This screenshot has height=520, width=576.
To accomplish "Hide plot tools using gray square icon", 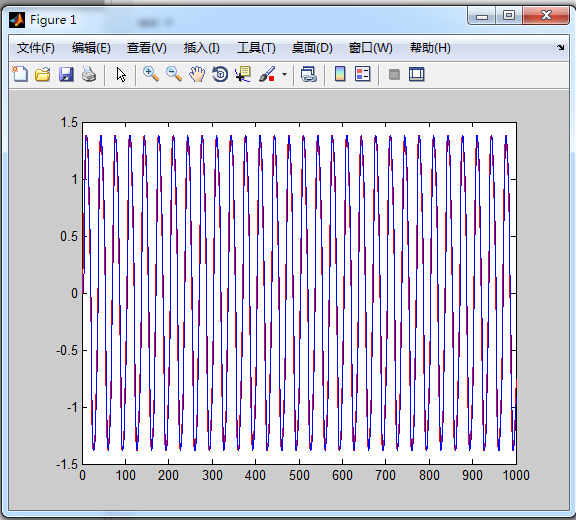I will coord(394,75).
